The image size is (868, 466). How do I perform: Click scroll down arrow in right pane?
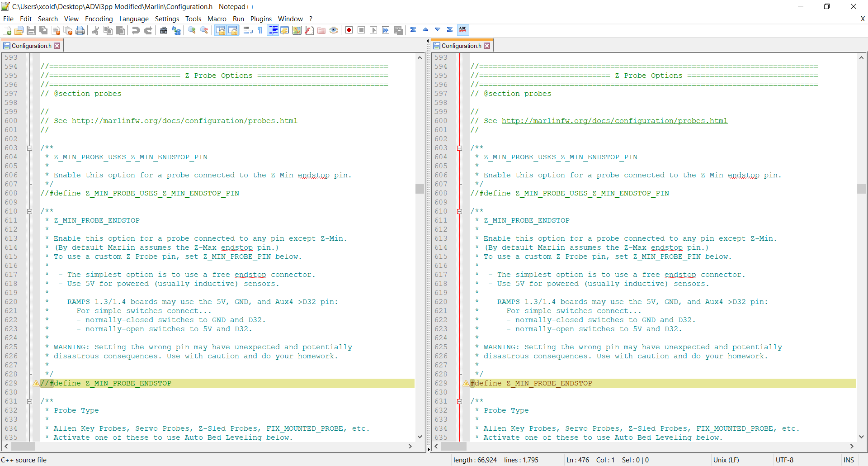(861, 437)
